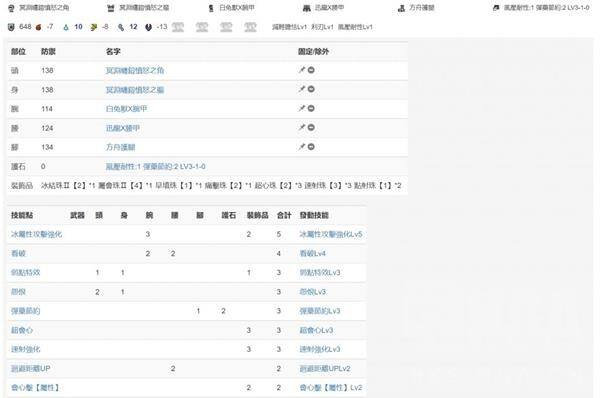This screenshot has width=600, height=398.
Task: Open the 彈藥節約Lv3 activated skill link
Action: tap(320, 311)
